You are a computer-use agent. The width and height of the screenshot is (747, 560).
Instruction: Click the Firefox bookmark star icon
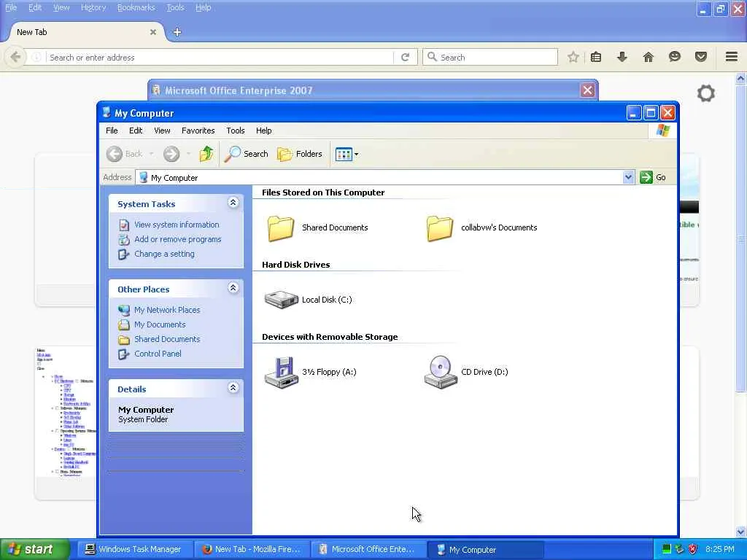point(573,57)
